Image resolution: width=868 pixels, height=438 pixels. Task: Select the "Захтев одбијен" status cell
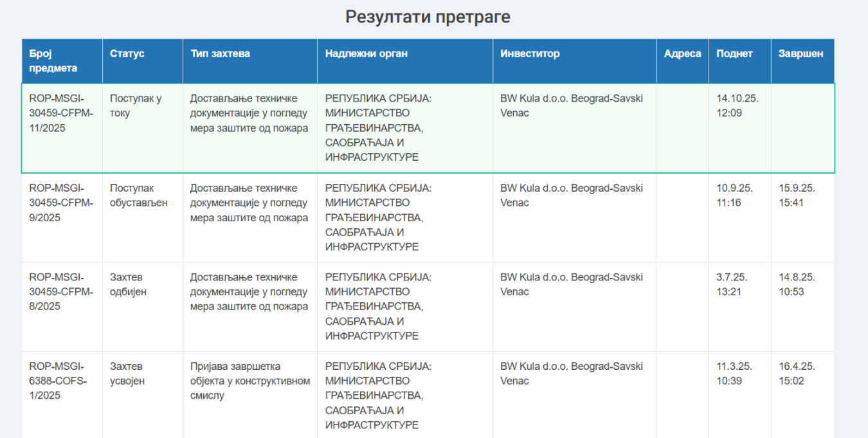(129, 284)
